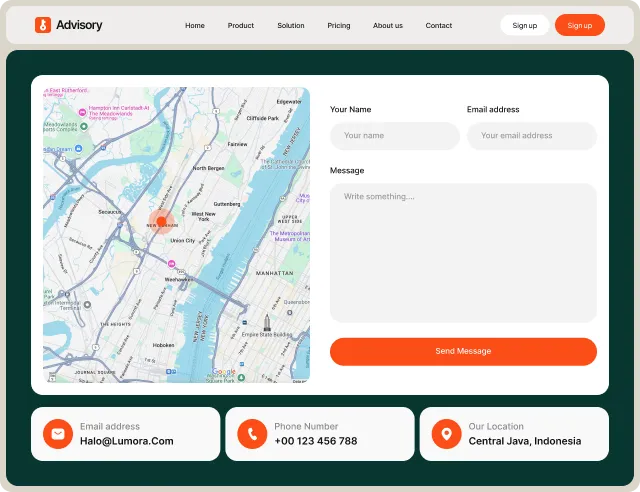640x492 pixels.
Task: Click the Phone Number card heading
Action: (x=306, y=426)
